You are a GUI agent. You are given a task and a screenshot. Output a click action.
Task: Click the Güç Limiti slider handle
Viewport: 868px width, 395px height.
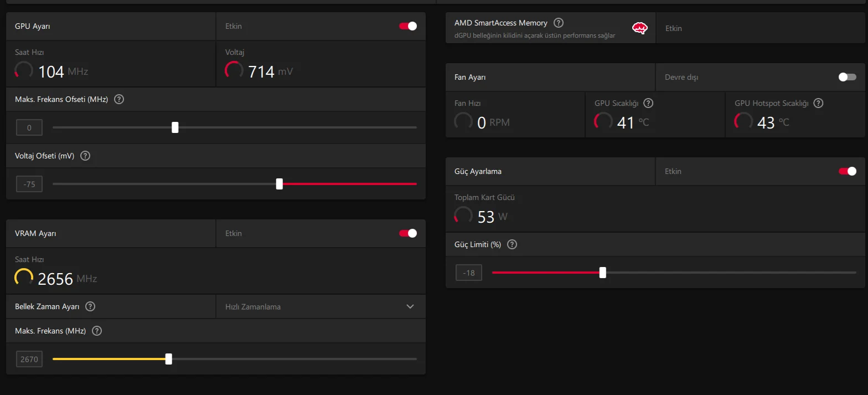point(603,273)
